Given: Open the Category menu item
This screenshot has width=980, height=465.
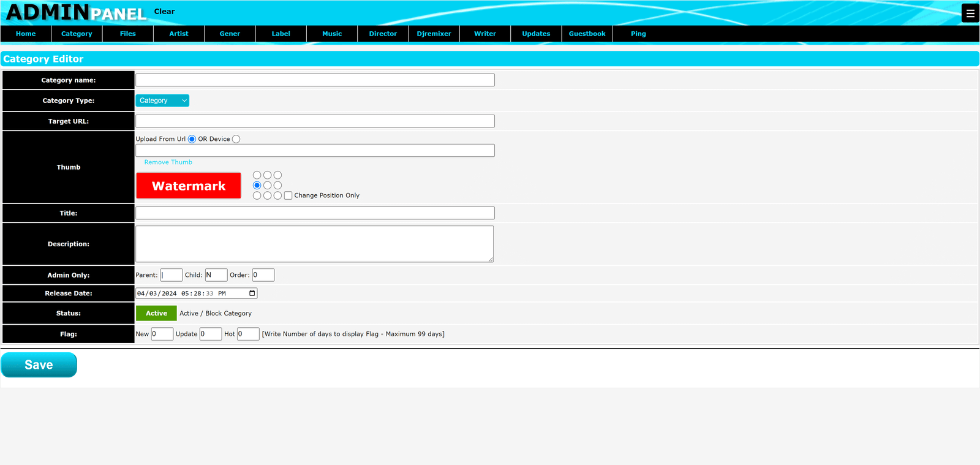Looking at the screenshot, I should coord(77,34).
